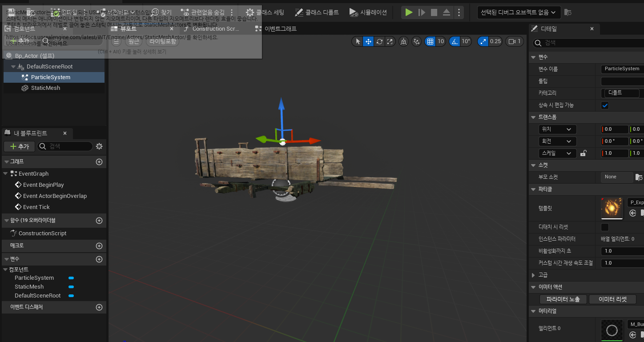Open the 클래스 세팅 (Class Settings) toolbar button
The height and width of the screenshot is (342, 644).
(x=265, y=12)
